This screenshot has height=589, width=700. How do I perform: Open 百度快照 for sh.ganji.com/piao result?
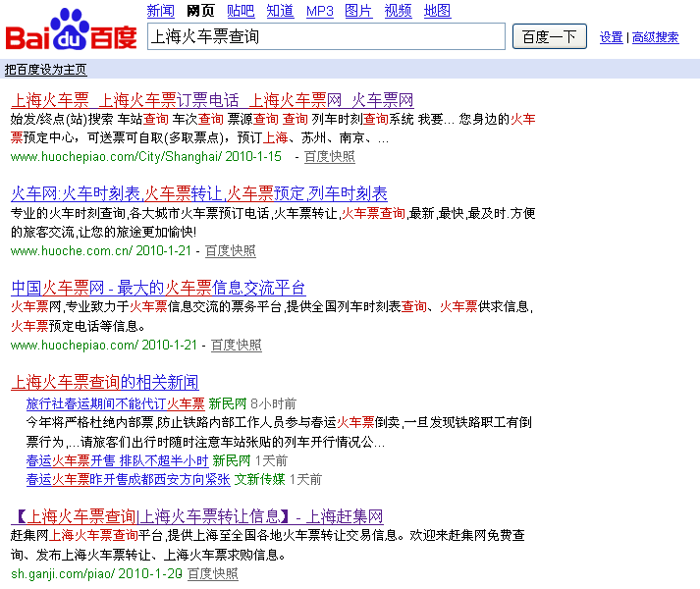click(x=212, y=574)
